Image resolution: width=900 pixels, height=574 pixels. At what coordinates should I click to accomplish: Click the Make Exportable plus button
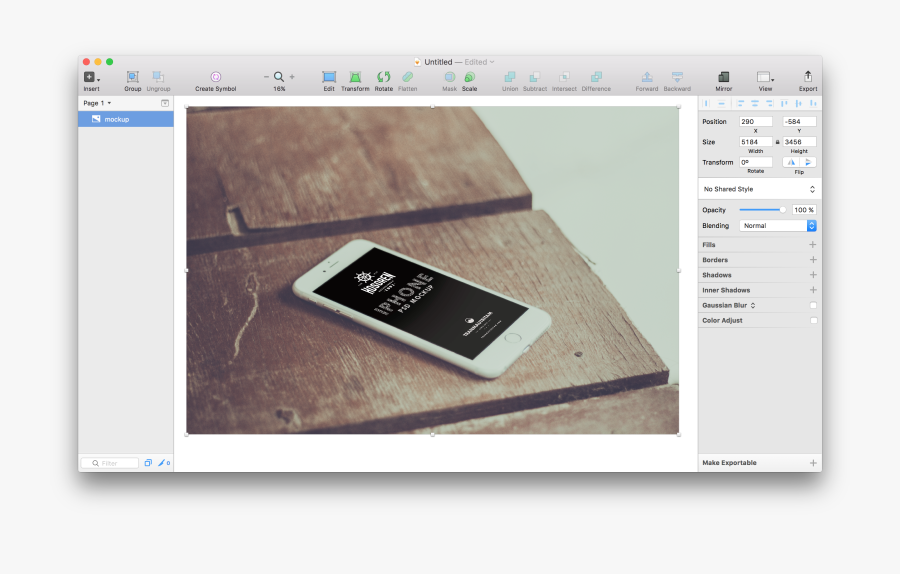click(x=813, y=463)
